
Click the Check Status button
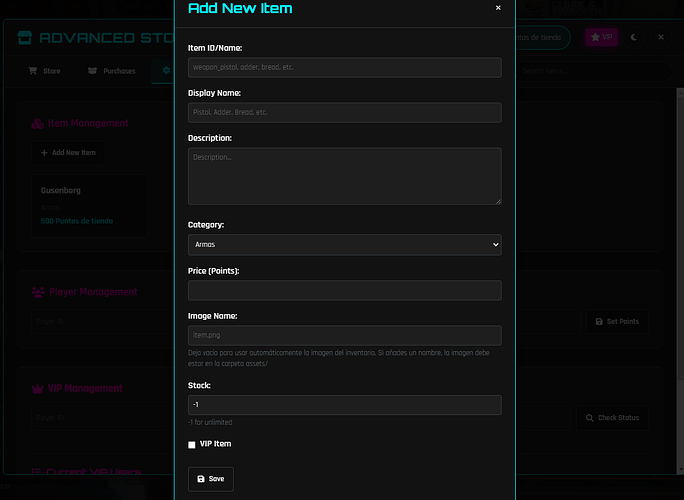(x=612, y=418)
